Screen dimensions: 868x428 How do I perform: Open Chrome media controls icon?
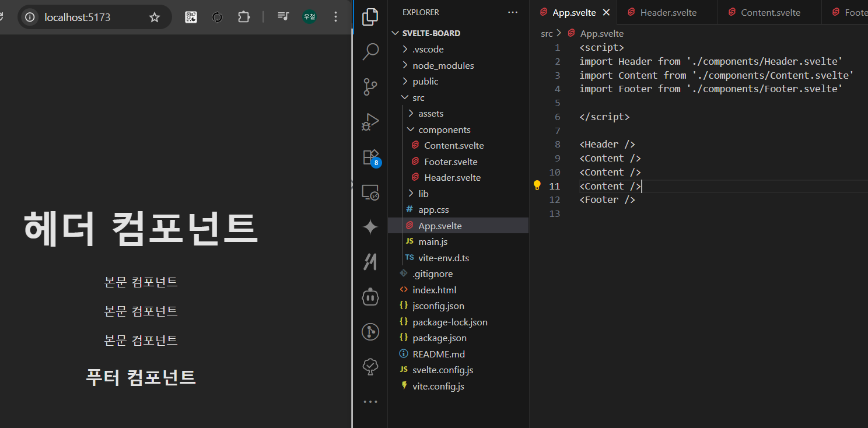(283, 17)
